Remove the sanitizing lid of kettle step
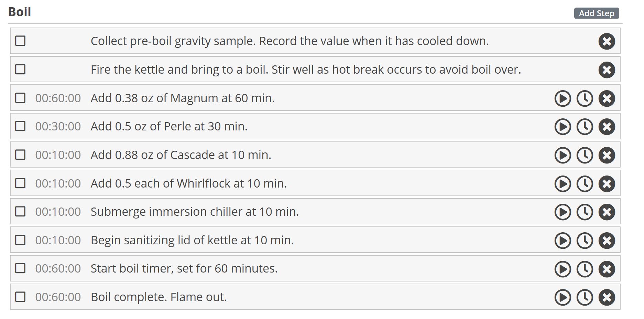 point(607,241)
